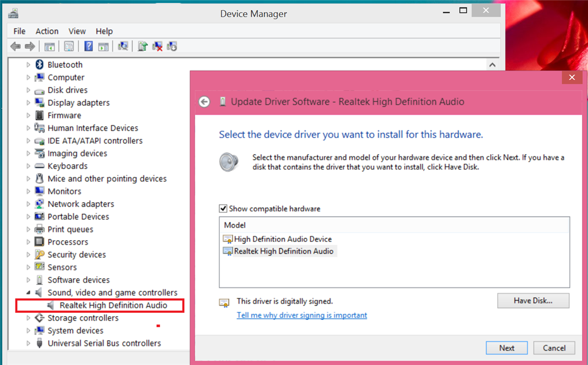Click the Forward arrow toolbar icon
The height and width of the screenshot is (365, 588).
[x=30, y=46]
